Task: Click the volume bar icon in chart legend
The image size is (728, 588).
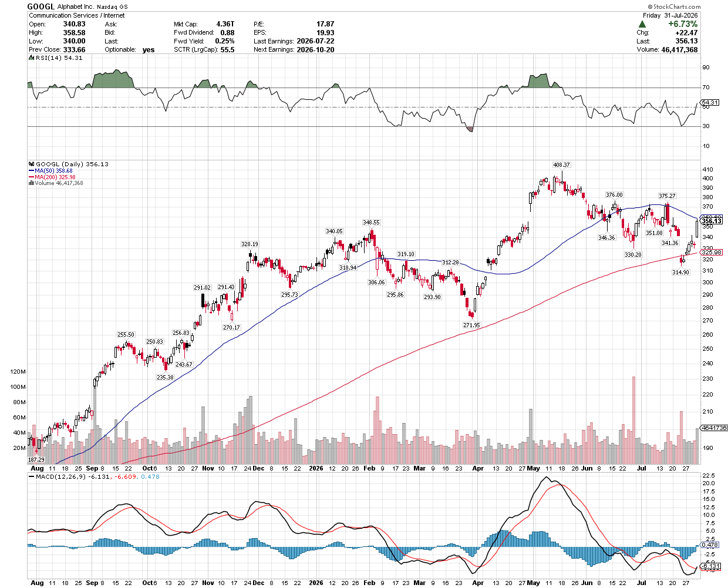Action: pyautogui.click(x=31, y=183)
